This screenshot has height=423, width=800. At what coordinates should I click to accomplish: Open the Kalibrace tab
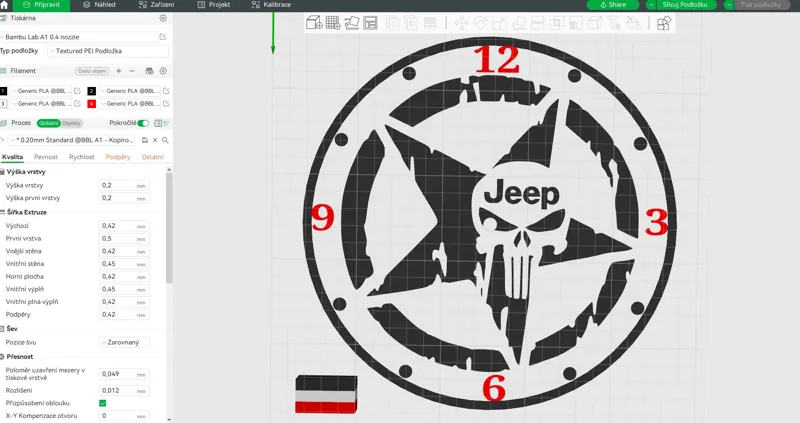click(271, 5)
